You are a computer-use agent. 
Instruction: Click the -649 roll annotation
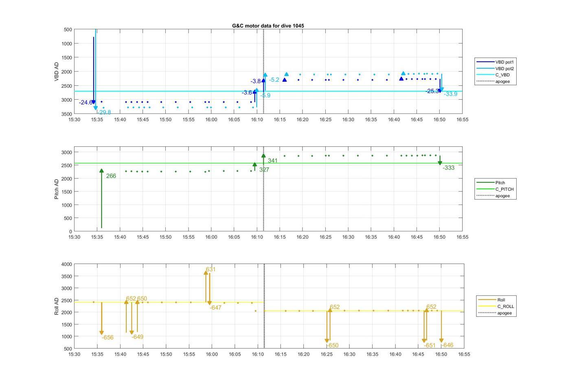click(138, 337)
